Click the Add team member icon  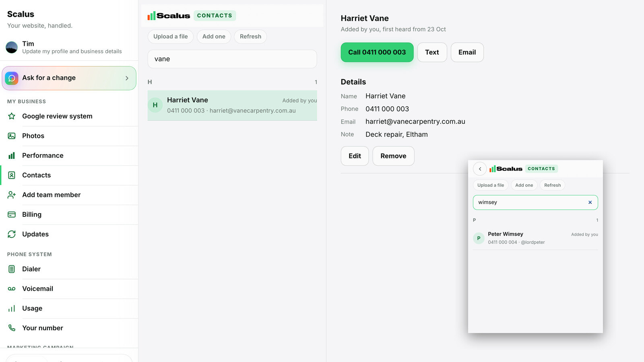(12, 195)
